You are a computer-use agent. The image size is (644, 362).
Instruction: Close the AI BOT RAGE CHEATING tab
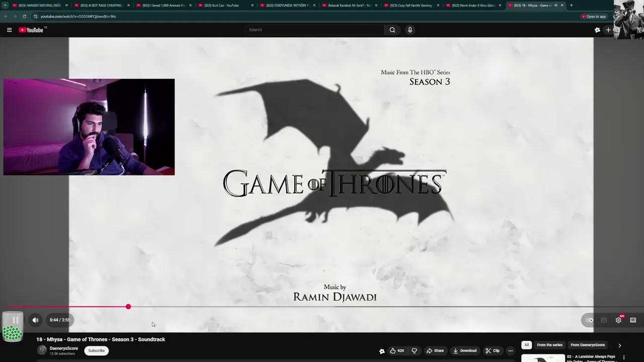128,5
